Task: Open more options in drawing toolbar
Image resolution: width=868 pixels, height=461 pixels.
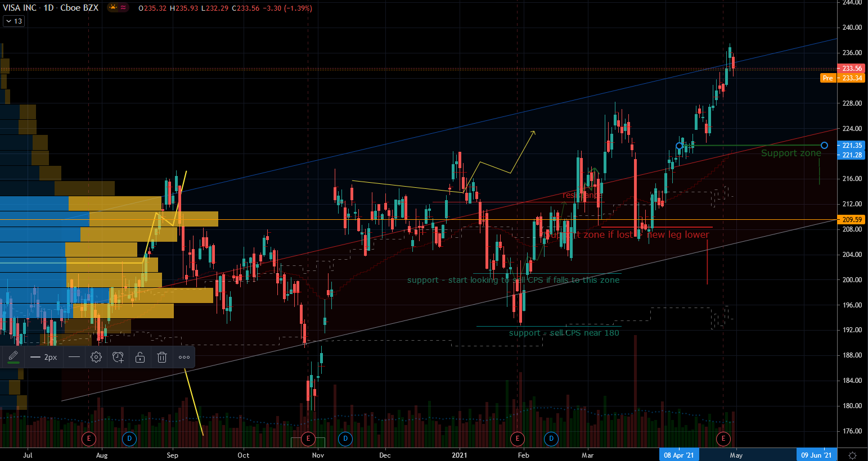Action: 184,357
